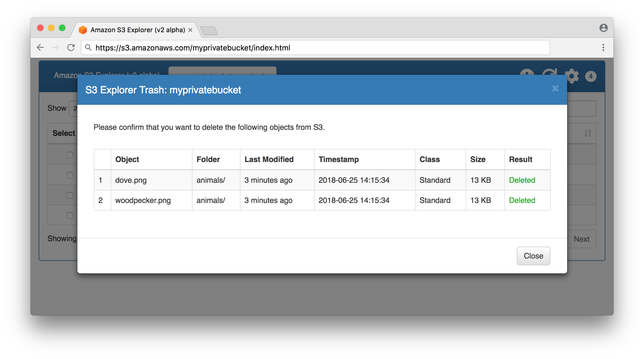
Task: Click the orange S3 tab favicon
Action: pyautogui.click(x=83, y=30)
